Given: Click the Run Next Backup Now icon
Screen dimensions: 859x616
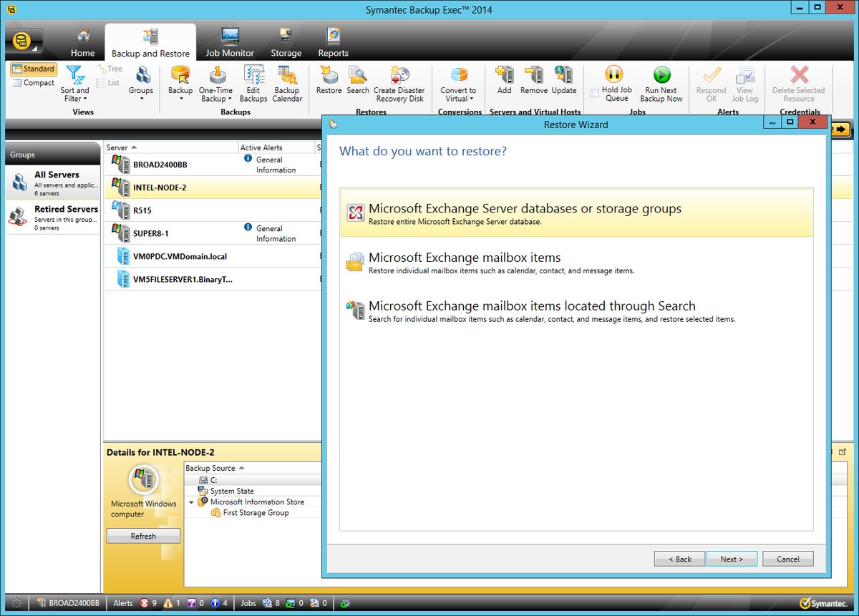Looking at the screenshot, I should [x=661, y=81].
